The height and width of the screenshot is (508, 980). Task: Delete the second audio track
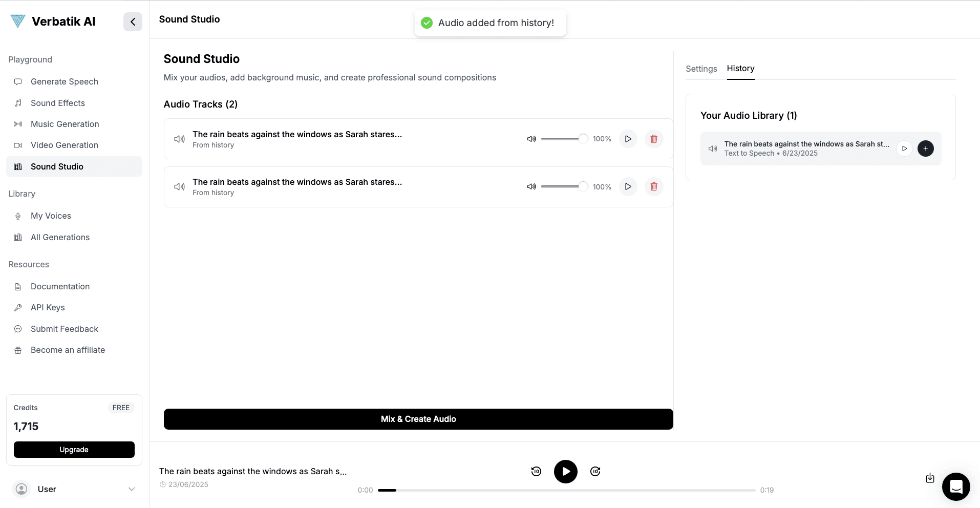(x=654, y=186)
